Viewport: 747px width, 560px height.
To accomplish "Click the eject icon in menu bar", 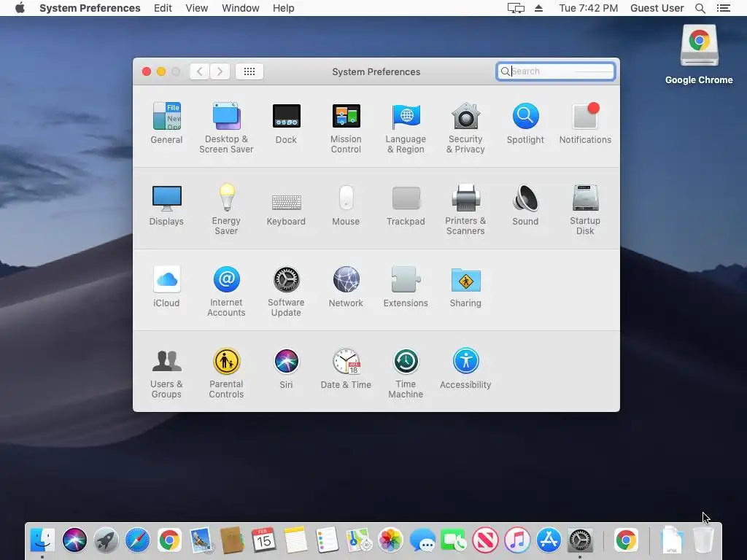I will coord(539,8).
